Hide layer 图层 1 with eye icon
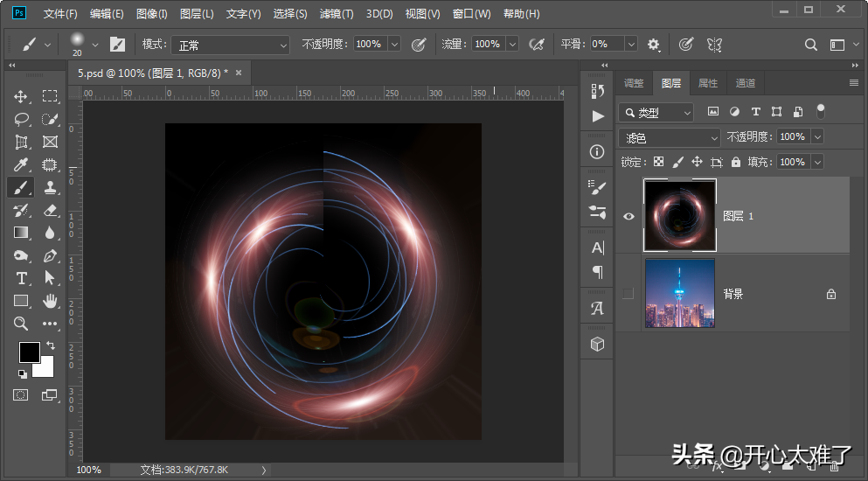This screenshot has height=481, width=868. (628, 216)
